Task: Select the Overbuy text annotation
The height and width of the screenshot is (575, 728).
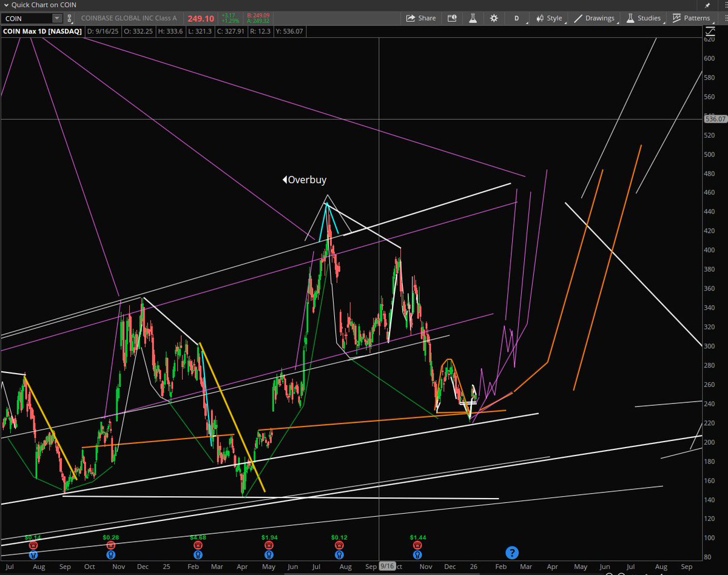Action: pyautogui.click(x=306, y=180)
